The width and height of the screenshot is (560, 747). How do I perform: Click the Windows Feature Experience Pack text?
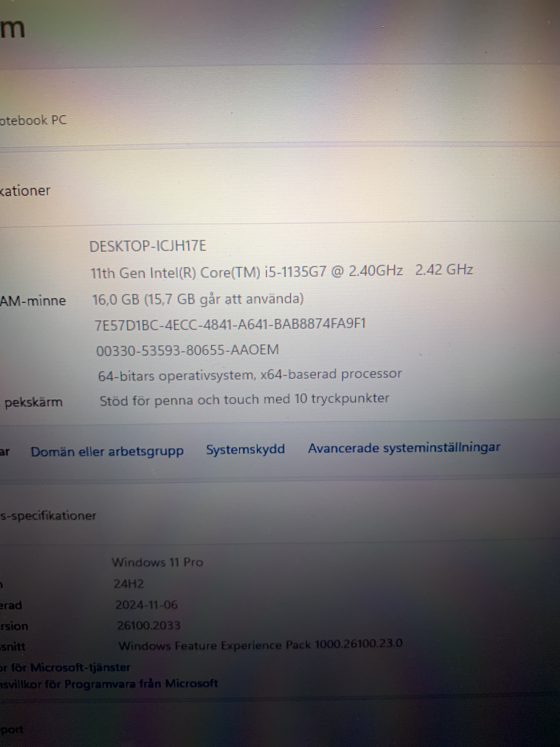click(260, 645)
